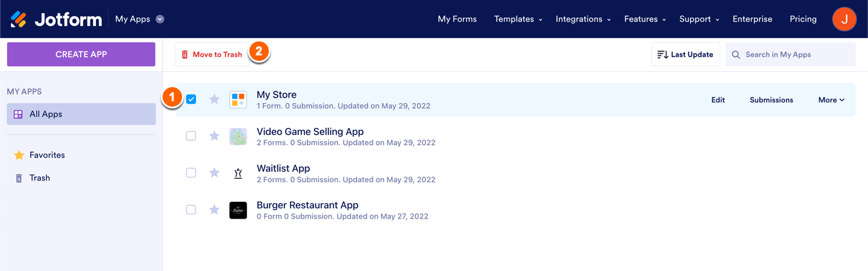
Task: Open the Templates menu
Action: pyautogui.click(x=518, y=19)
